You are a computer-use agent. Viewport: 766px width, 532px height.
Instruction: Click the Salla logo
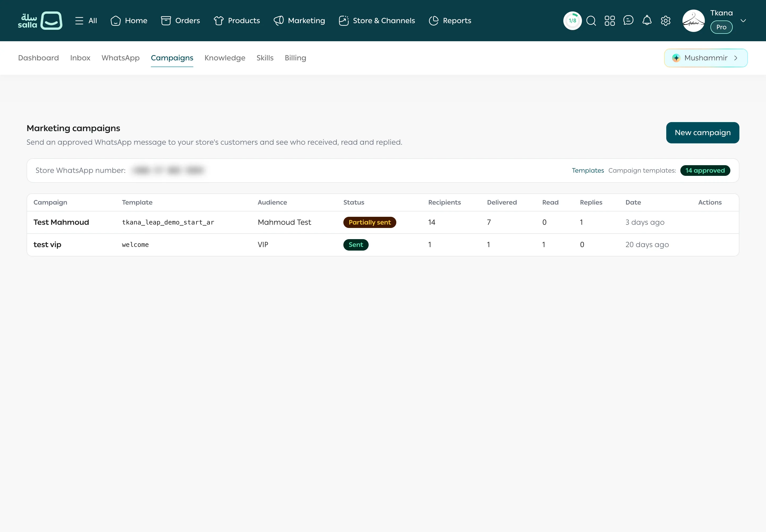pos(40,21)
